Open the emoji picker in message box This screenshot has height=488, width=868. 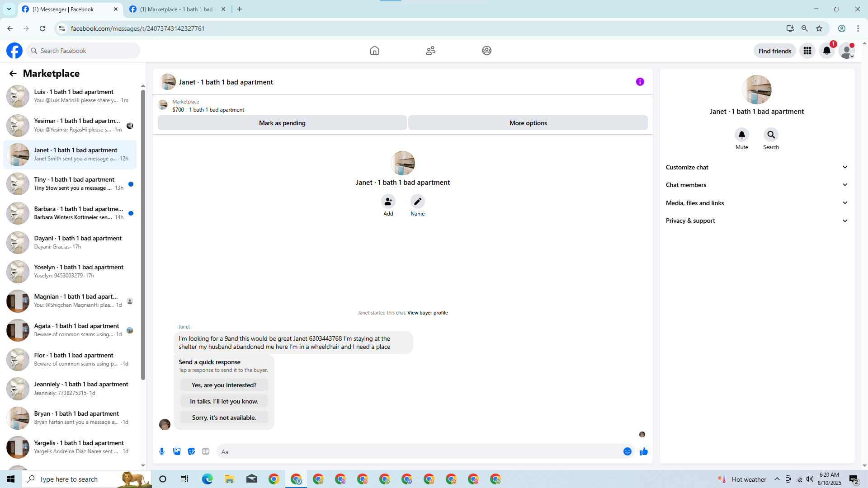627,451
